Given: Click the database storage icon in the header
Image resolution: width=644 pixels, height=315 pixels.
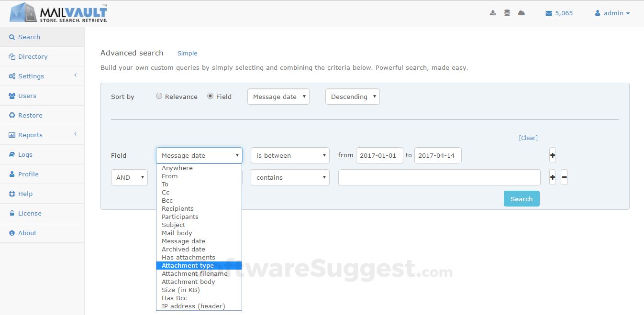Looking at the screenshot, I should point(507,13).
